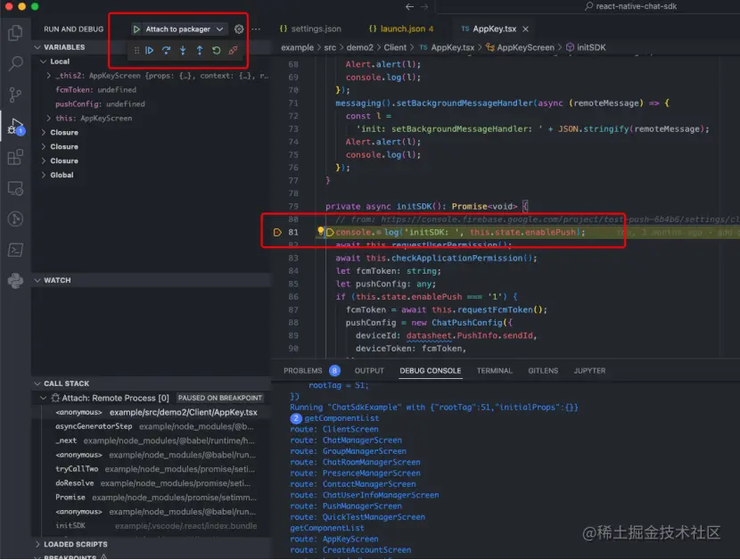Open the Explorer view in activity bar
The height and width of the screenshot is (560, 740).
pos(15,33)
